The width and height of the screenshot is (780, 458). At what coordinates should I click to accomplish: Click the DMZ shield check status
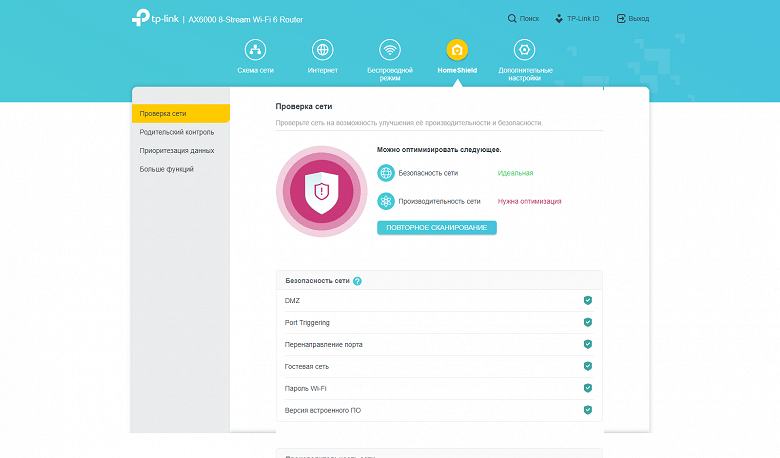click(587, 300)
